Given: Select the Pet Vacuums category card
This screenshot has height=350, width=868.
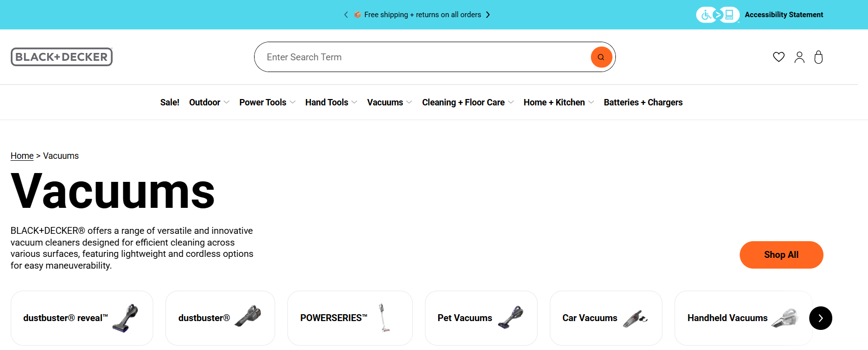Looking at the screenshot, I should 481,318.
